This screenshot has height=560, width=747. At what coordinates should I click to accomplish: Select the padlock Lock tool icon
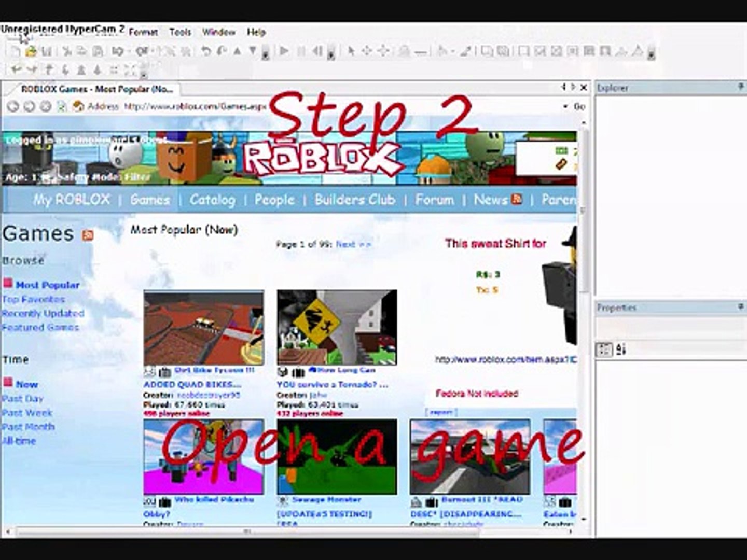coord(404,51)
